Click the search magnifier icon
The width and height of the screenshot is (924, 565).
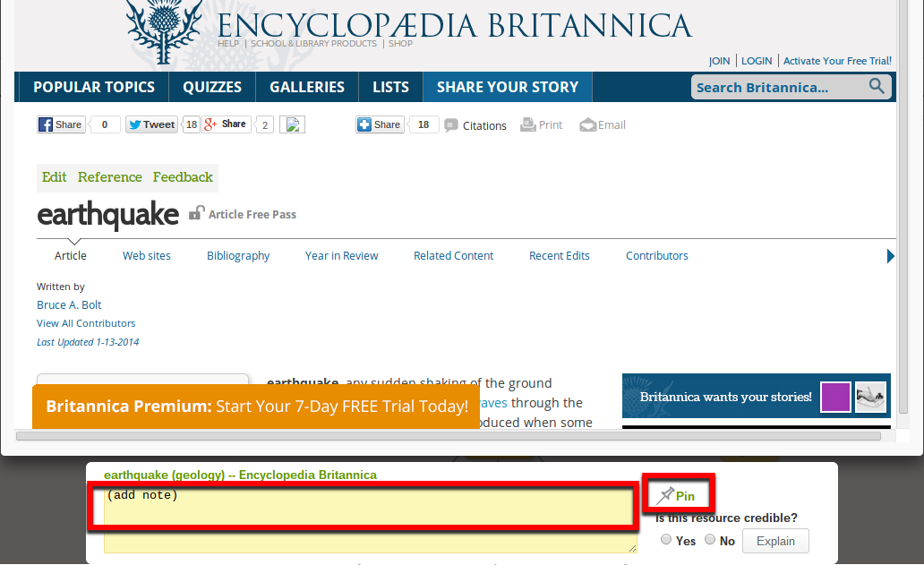click(x=877, y=87)
